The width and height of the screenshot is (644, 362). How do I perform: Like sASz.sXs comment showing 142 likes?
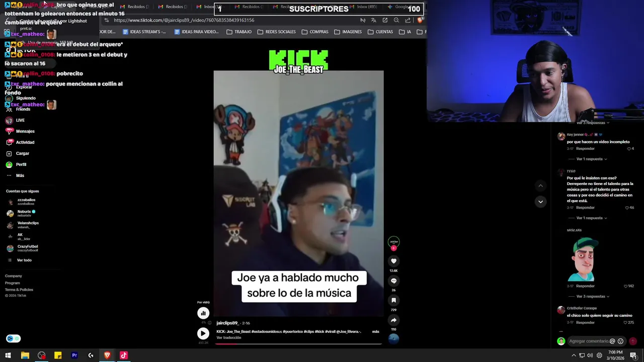click(625, 286)
